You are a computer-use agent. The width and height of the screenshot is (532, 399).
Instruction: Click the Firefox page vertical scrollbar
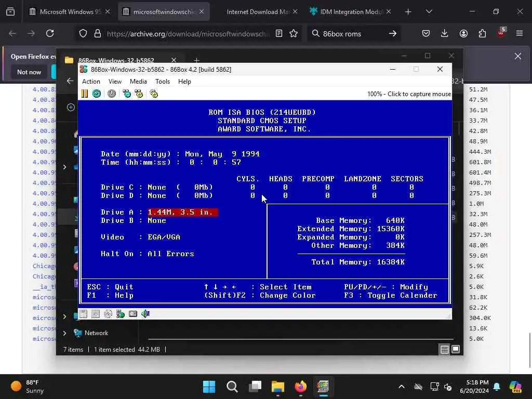coord(529,350)
